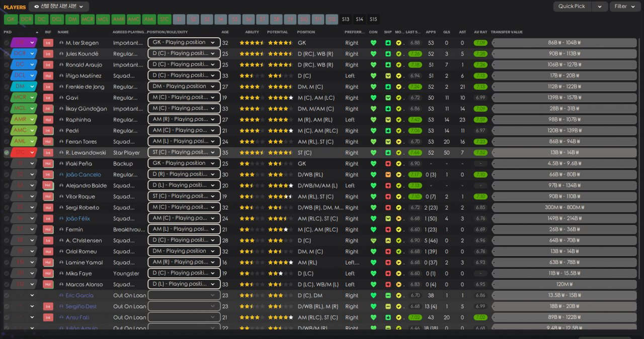Click the match sharpness icon for Ronald Araujo
Image resolution: width=644 pixels, height=339 pixels.
[388, 65]
